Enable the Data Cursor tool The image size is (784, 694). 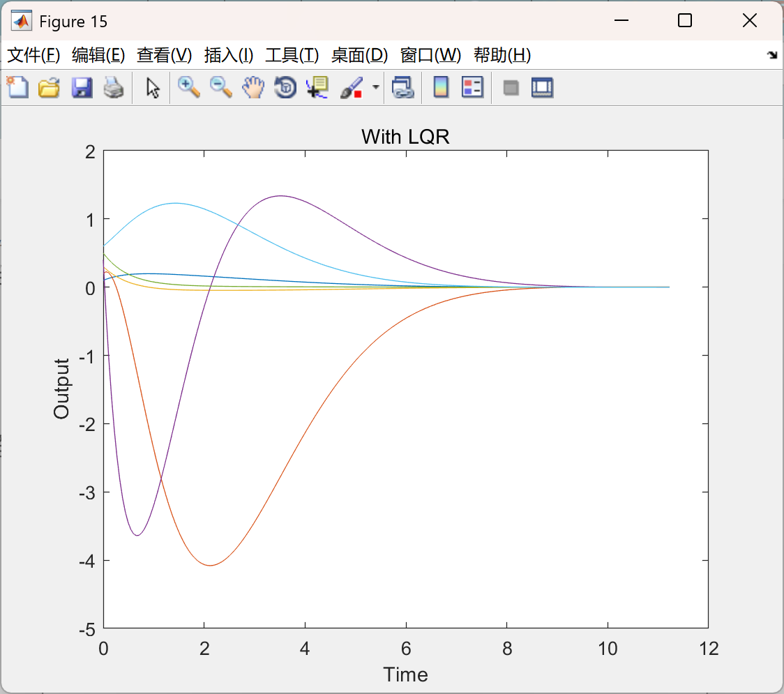[x=317, y=87]
